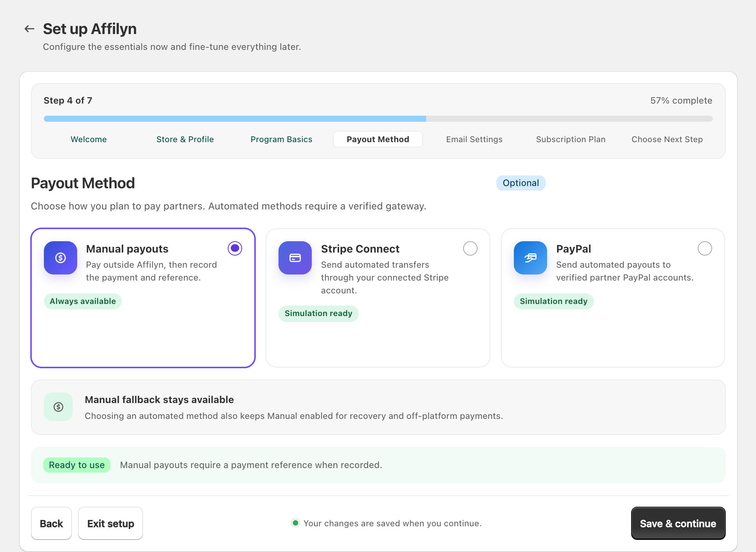Viewport: 756px width, 552px height.
Task: Click the '57% complete' text
Action: point(681,101)
